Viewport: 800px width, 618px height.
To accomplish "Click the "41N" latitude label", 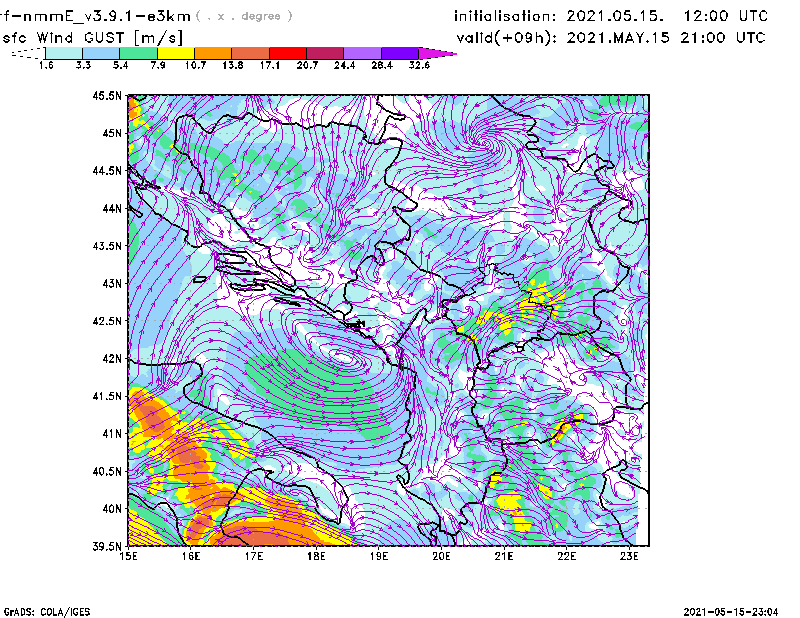I will tap(112, 433).
